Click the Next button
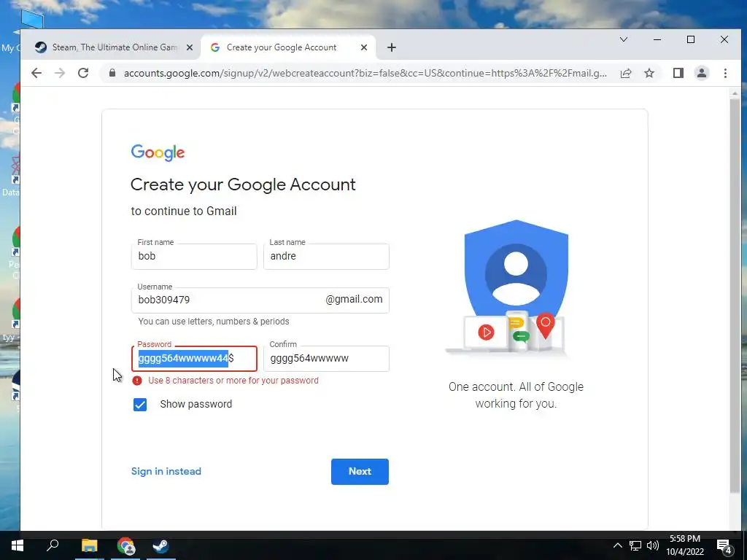This screenshot has width=747, height=560. [x=360, y=472]
